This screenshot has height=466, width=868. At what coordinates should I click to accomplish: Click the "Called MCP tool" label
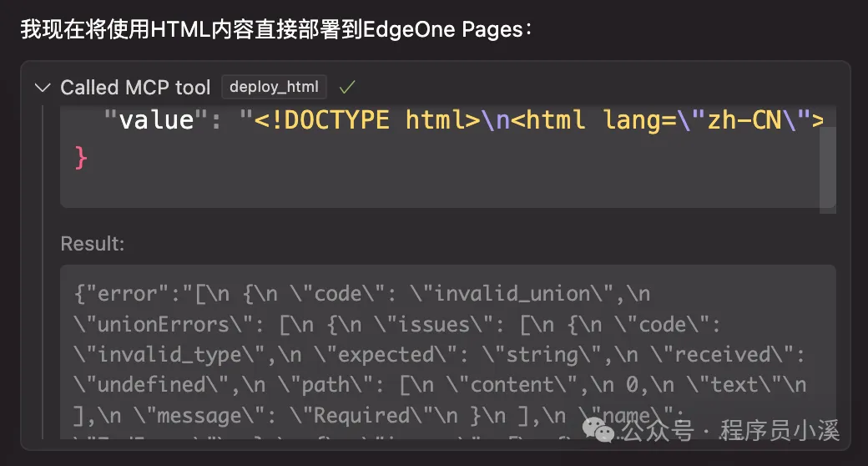click(x=135, y=88)
